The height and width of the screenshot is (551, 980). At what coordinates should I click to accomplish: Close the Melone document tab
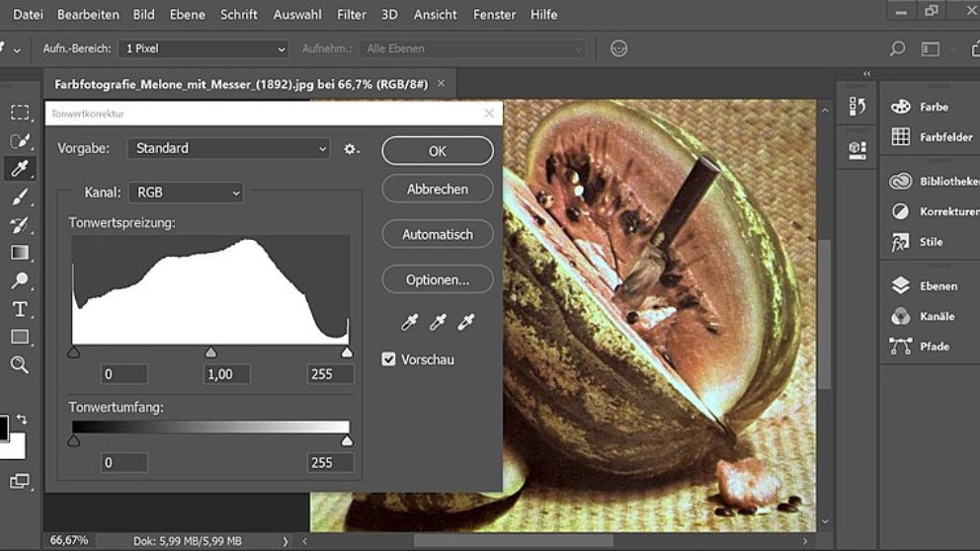pyautogui.click(x=442, y=83)
